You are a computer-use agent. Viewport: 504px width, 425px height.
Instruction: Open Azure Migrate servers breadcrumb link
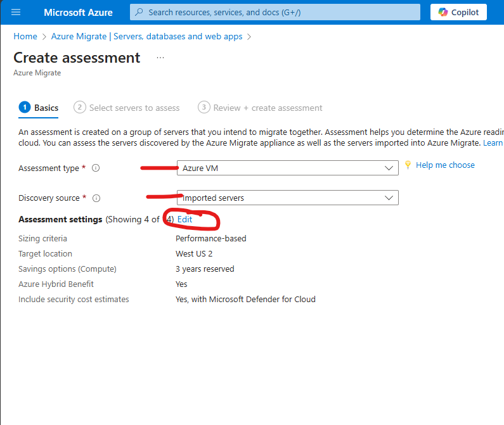tap(146, 36)
